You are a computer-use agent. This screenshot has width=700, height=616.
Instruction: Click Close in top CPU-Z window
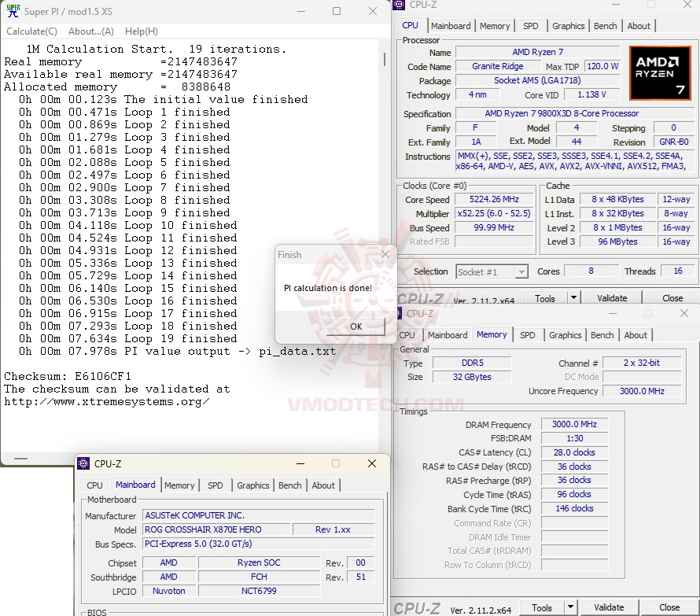pos(672,298)
